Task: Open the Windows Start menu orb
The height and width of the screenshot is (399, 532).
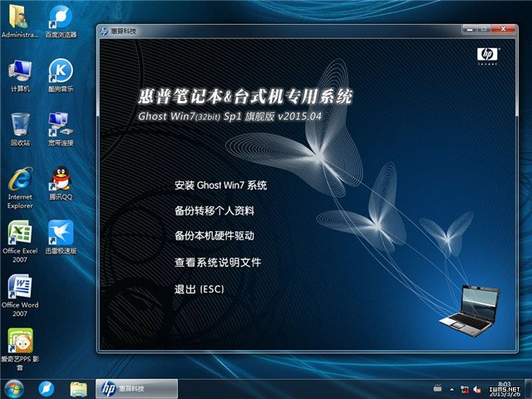Action: coord(14,389)
